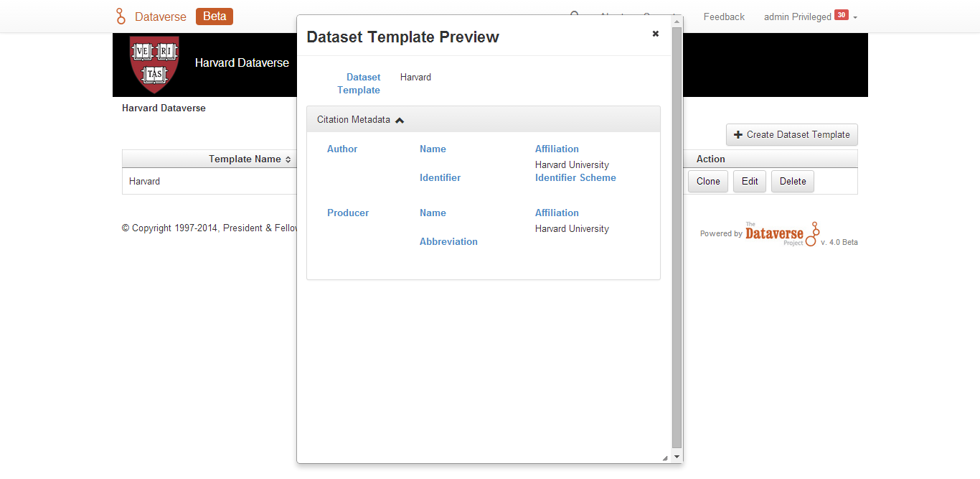
Task: Click the Action column header
Action: pos(710,159)
